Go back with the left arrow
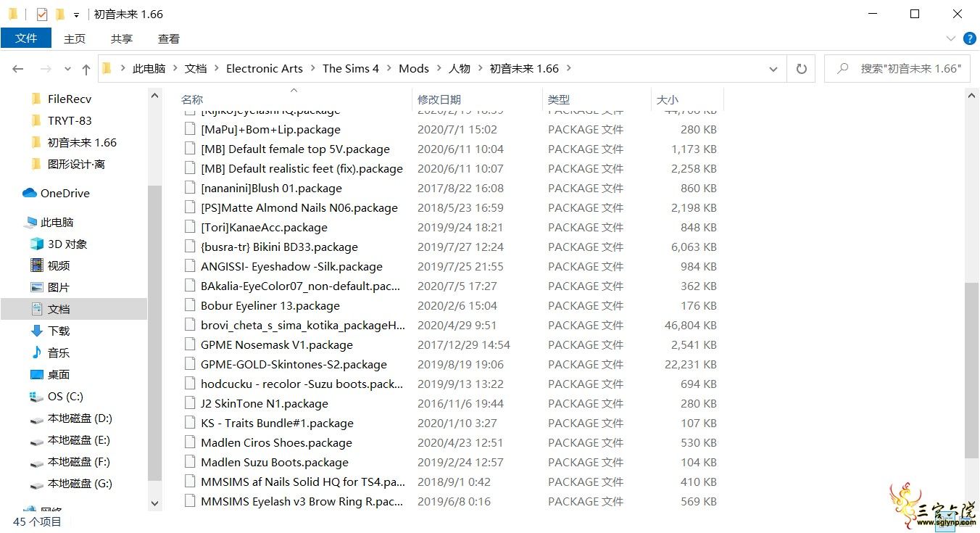Screen dimensions: 980x533 (x=18, y=69)
